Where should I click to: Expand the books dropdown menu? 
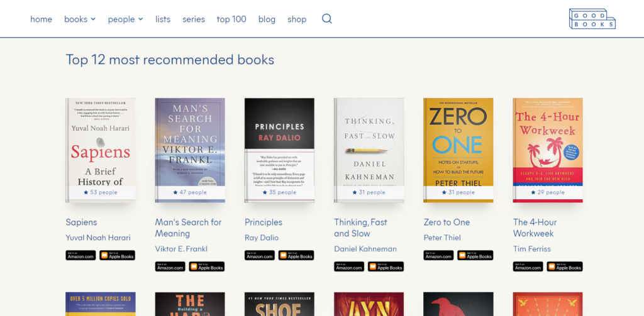tap(80, 19)
